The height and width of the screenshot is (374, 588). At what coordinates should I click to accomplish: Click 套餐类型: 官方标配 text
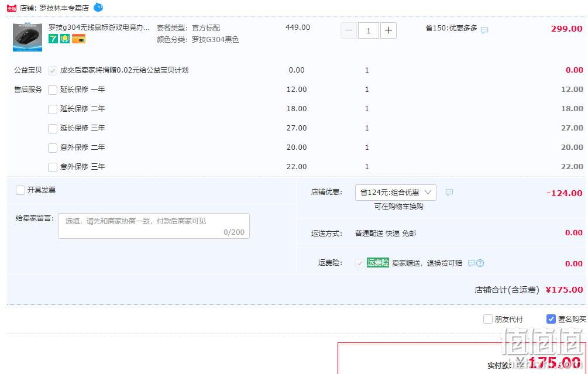pyautogui.click(x=188, y=28)
